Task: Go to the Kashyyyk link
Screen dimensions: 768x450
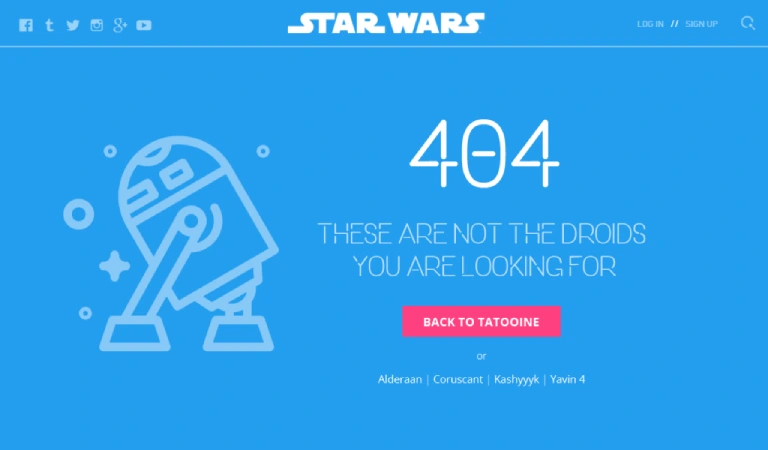Action: pyautogui.click(x=516, y=379)
